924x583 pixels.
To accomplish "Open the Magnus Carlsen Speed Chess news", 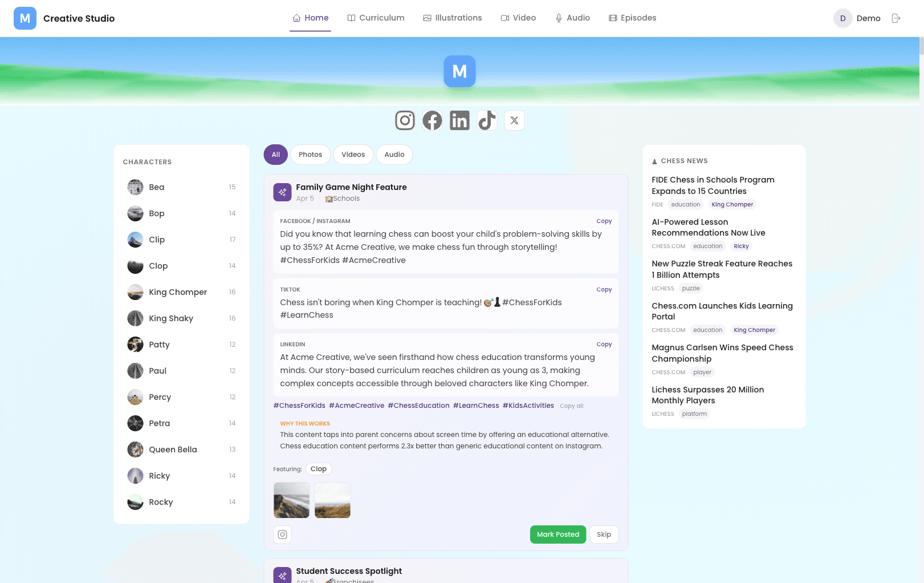I will point(722,353).
